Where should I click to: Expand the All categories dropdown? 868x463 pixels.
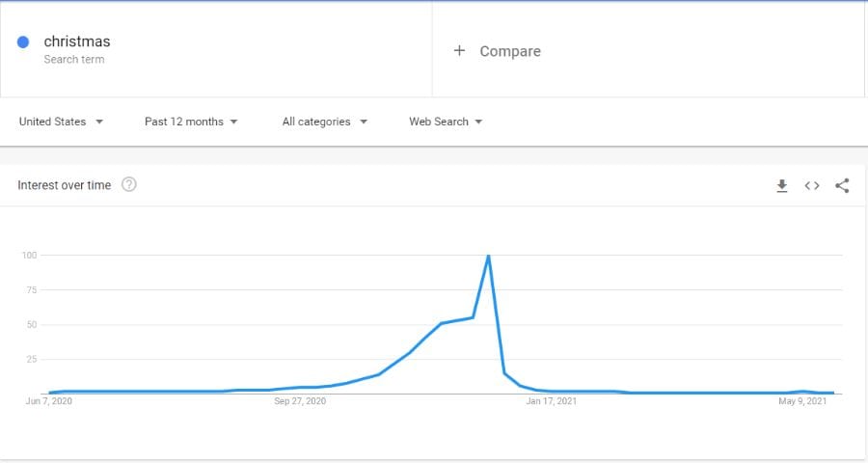click(324, 122)
